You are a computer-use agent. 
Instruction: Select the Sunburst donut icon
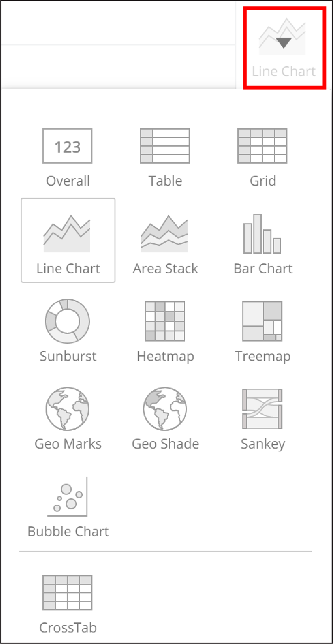(x=68, y=321)
